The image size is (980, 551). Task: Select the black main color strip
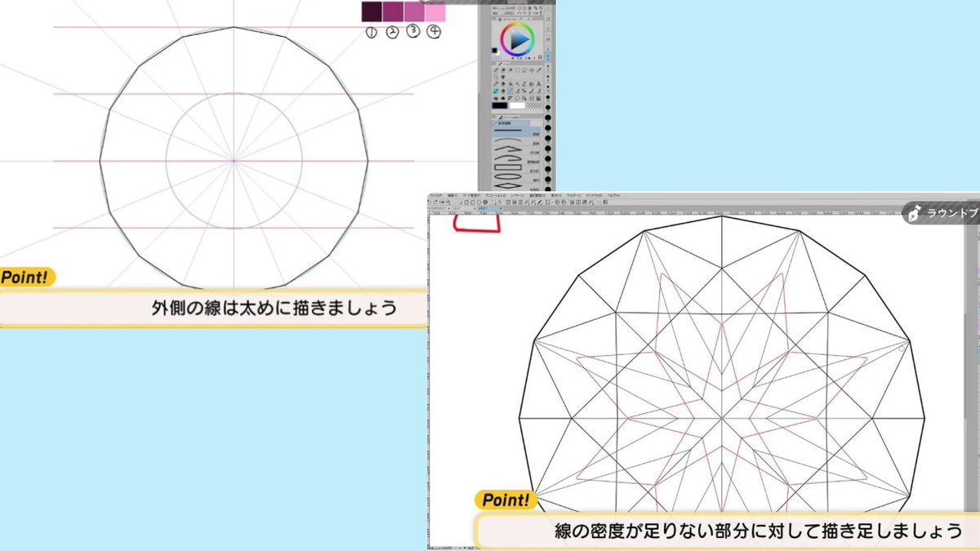click(500, 106)
